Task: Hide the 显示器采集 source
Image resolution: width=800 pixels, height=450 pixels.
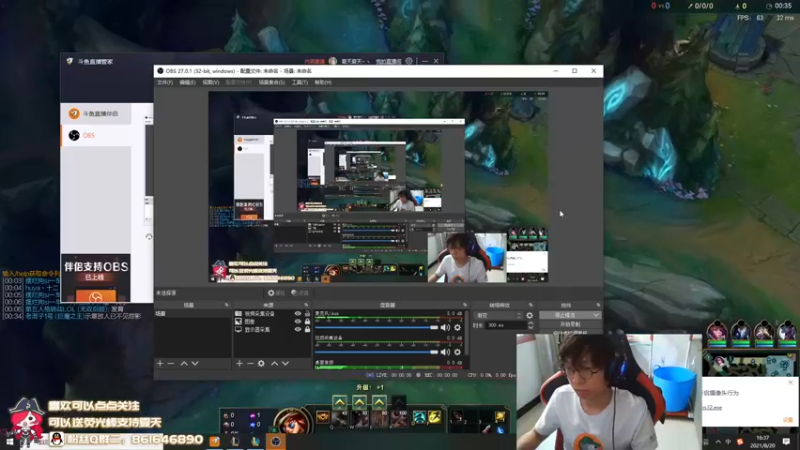Action: click(x=297, y=330)
